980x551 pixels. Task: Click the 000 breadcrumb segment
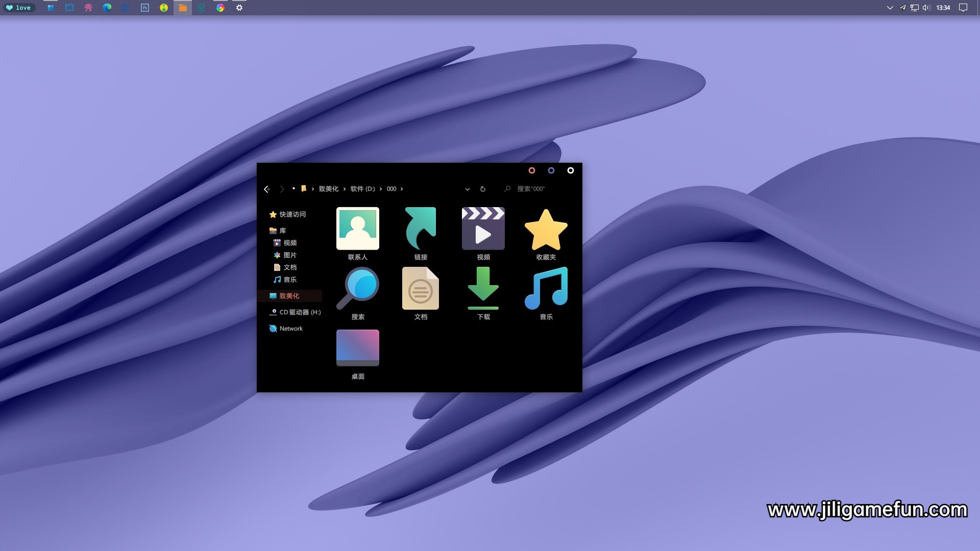click(x=391, y=189)
